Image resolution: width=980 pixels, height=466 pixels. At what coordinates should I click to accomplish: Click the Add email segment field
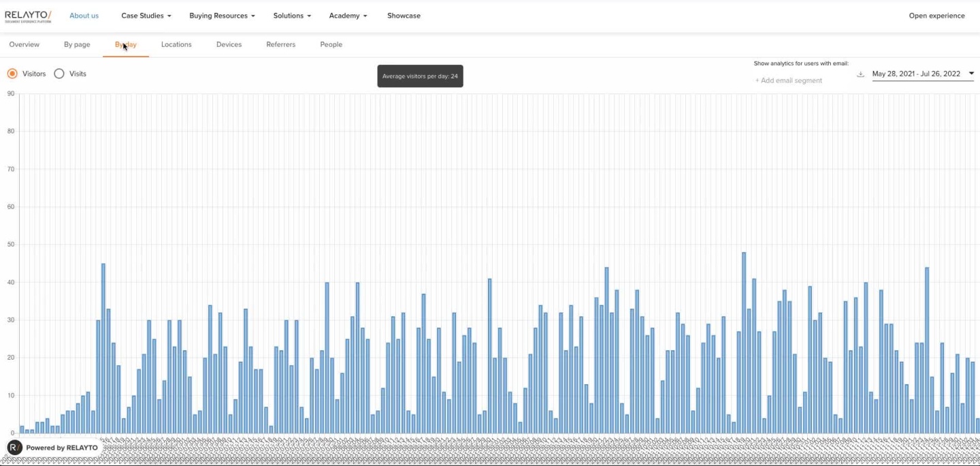[789, 80]
